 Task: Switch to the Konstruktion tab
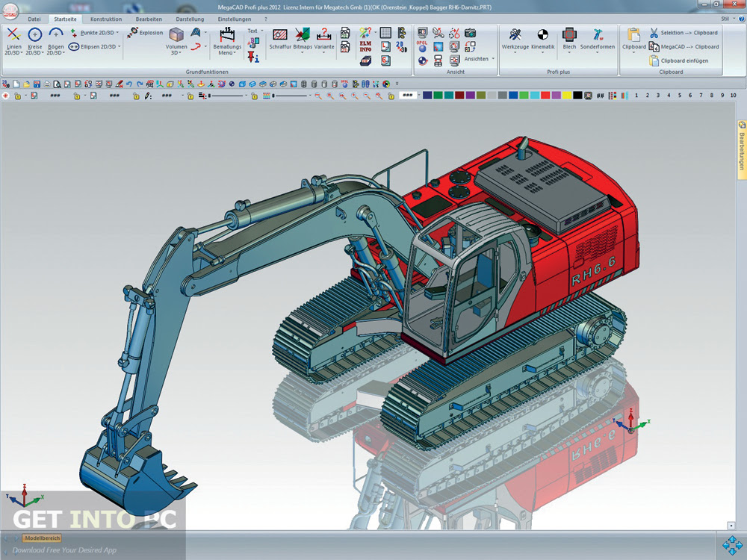coord(106,19)
